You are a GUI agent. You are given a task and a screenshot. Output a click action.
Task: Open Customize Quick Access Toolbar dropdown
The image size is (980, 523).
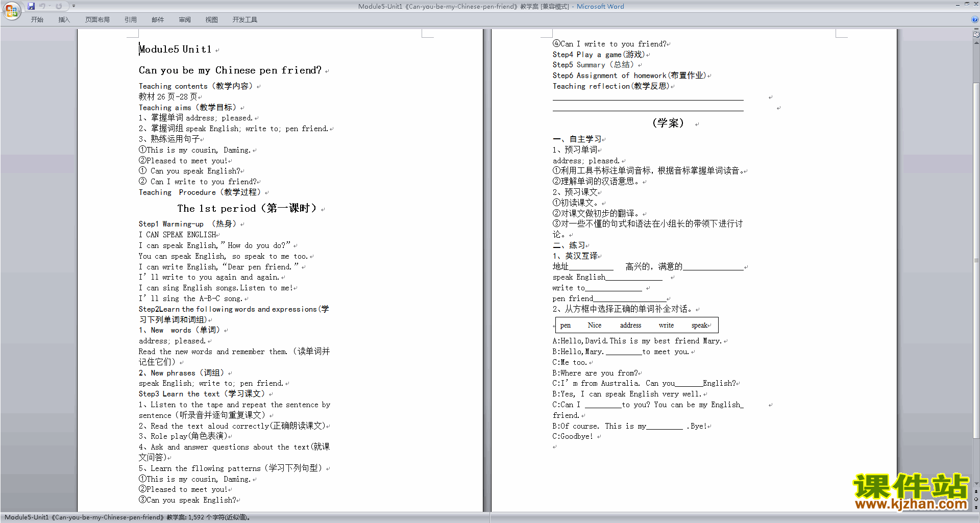pos(73,6)
